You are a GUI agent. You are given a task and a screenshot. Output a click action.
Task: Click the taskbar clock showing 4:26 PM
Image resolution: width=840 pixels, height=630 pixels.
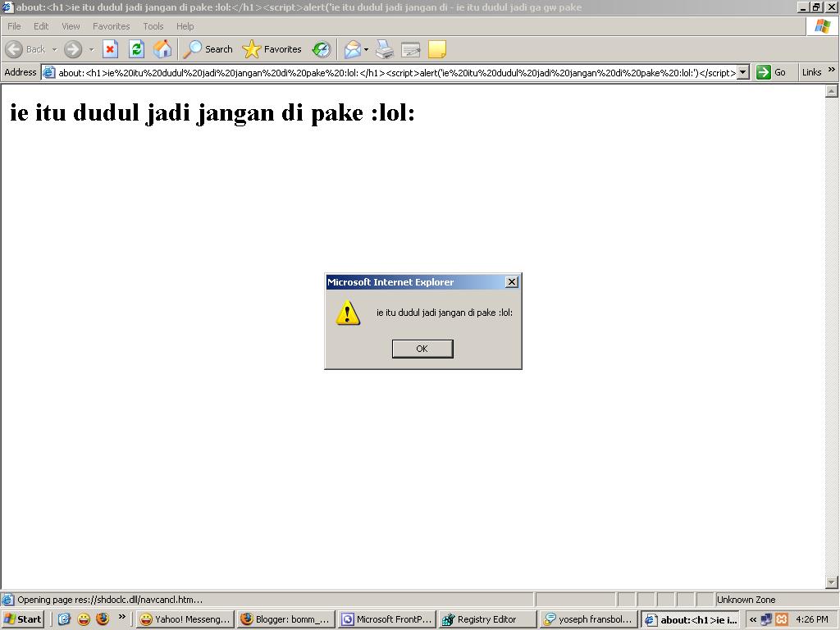(x=812, y=619)
